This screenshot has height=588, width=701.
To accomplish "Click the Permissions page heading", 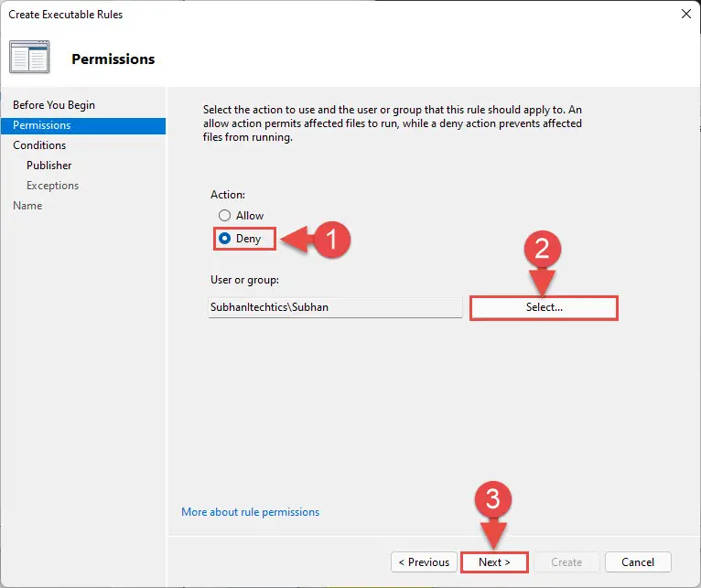I will tap(113, 59).
